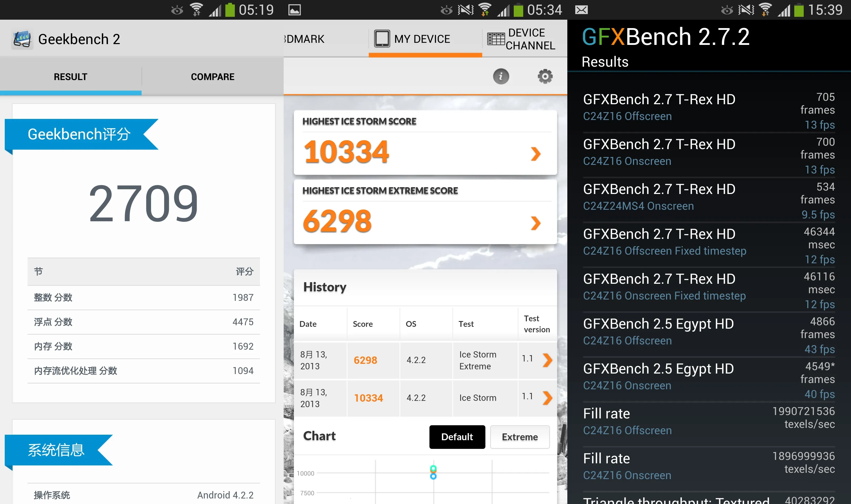Open the 3DMark info icon
The image size is (851, 504).
(x=501, y=76)
